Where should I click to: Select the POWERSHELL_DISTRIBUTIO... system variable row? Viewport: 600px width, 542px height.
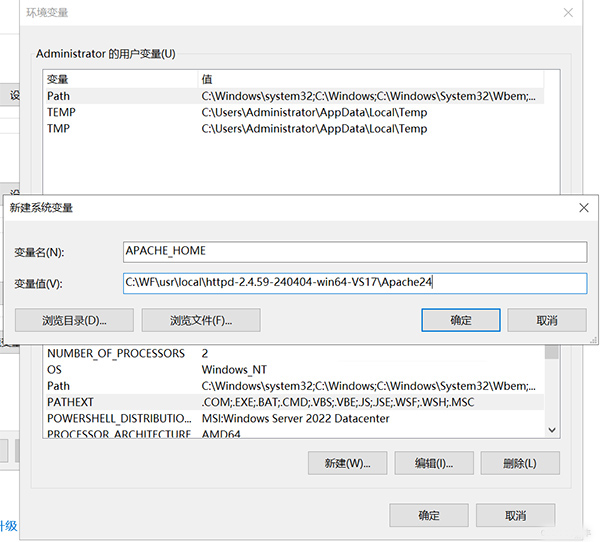click(x=118, y=418)
